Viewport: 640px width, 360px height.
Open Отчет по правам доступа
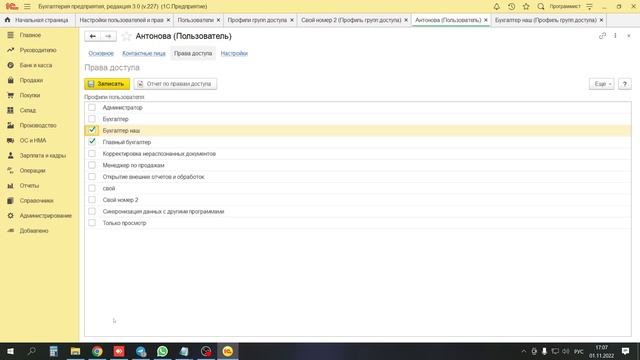click(175, 84)
